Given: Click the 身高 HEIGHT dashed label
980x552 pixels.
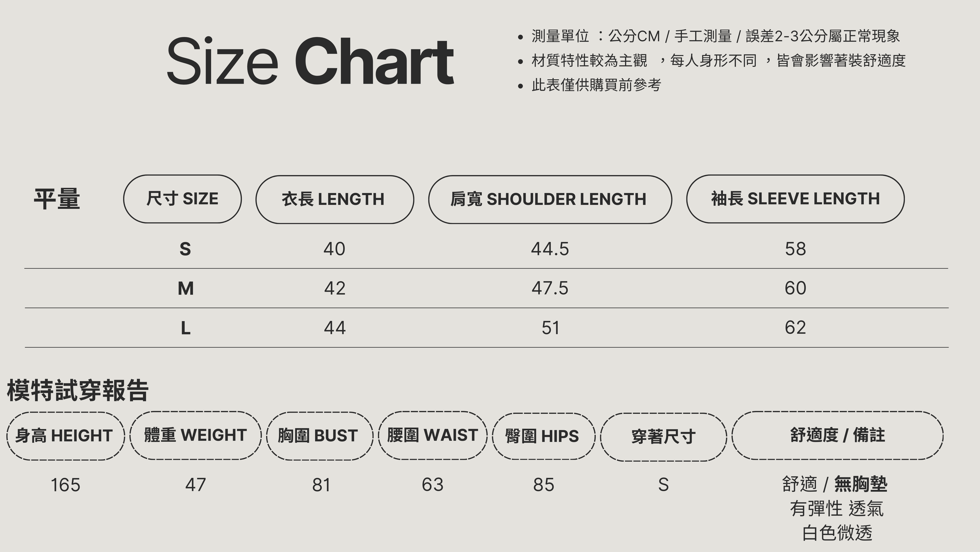Looking at the screenshot, I should point(65,436).
